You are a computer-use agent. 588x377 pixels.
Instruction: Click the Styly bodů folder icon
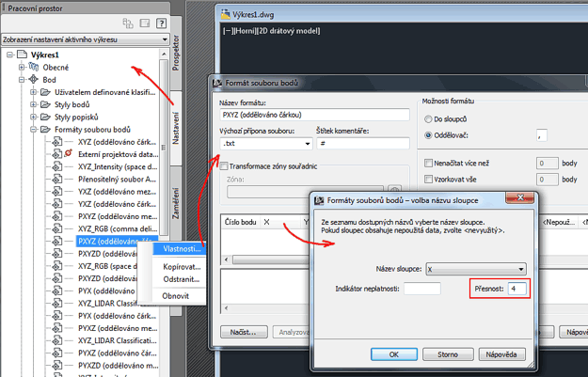pos(45,104)
